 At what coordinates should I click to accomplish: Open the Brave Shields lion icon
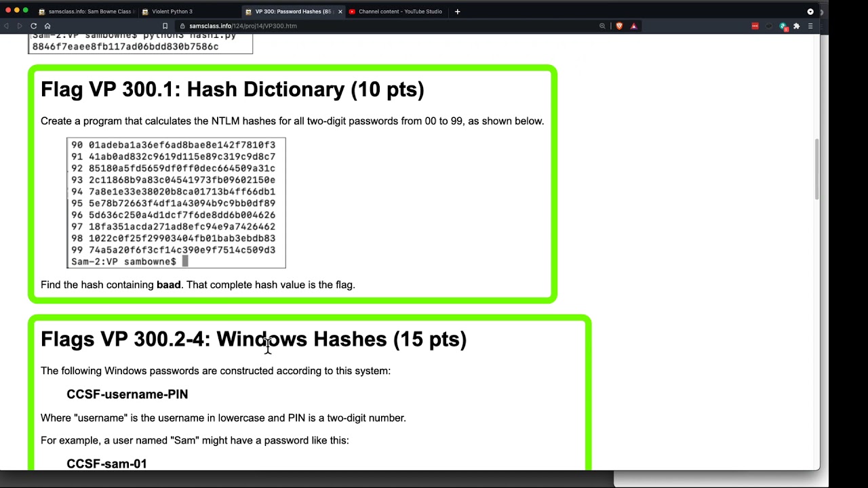pyautogui.click(x=619, y=26)
